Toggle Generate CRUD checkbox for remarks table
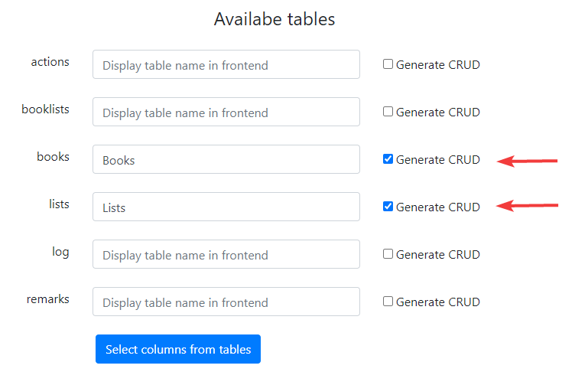The image size is (588, 385). click(x=388, y=302)
